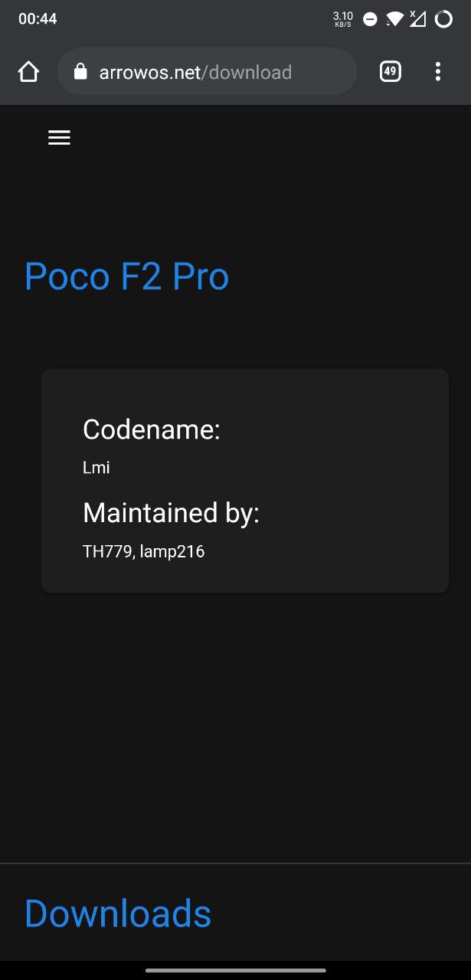Tap the Chrome home icon

tap(28, 72)
